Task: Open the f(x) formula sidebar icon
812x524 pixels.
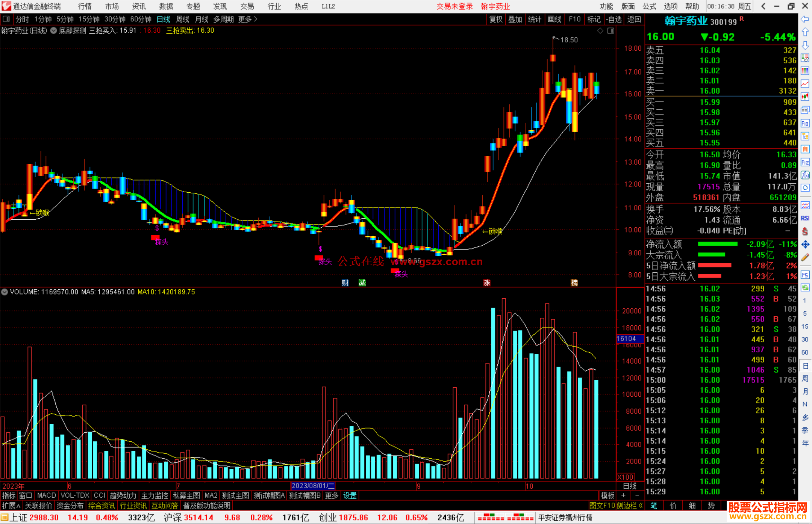Action: coord(805,175)
